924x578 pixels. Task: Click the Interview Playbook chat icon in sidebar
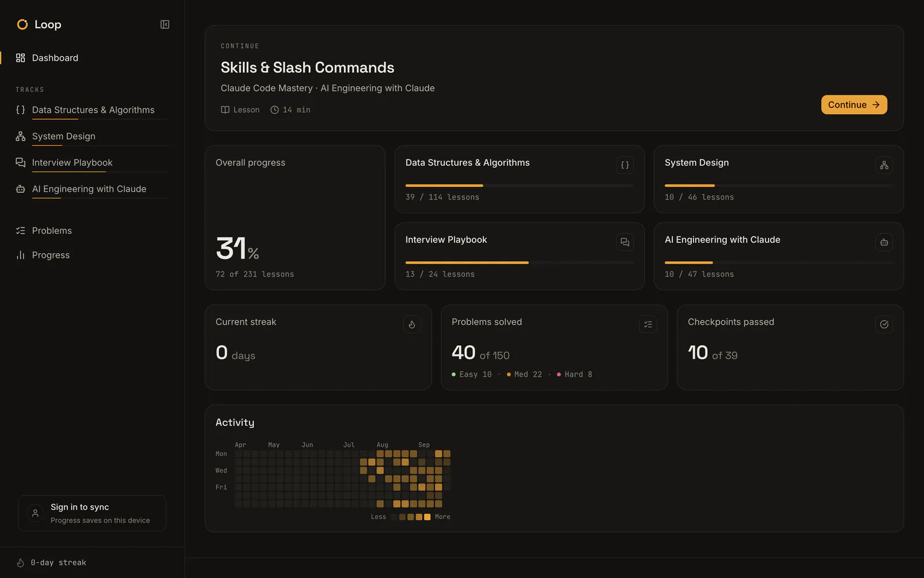click(21, 162)
